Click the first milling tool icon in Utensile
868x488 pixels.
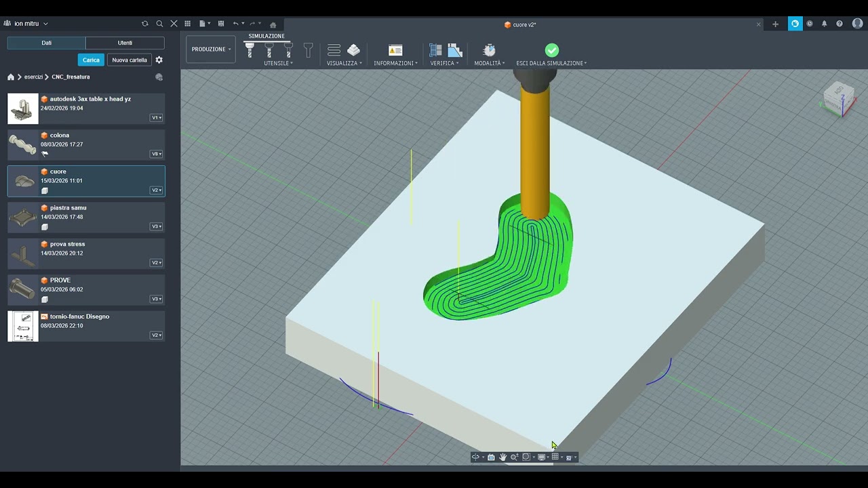tap(250, 50)
